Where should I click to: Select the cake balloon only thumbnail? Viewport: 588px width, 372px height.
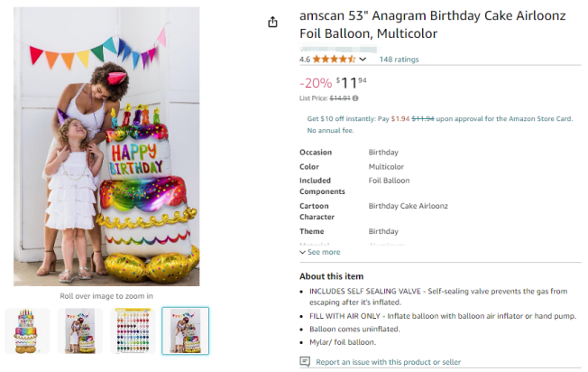pyautogui.click(x=26, y=330)
